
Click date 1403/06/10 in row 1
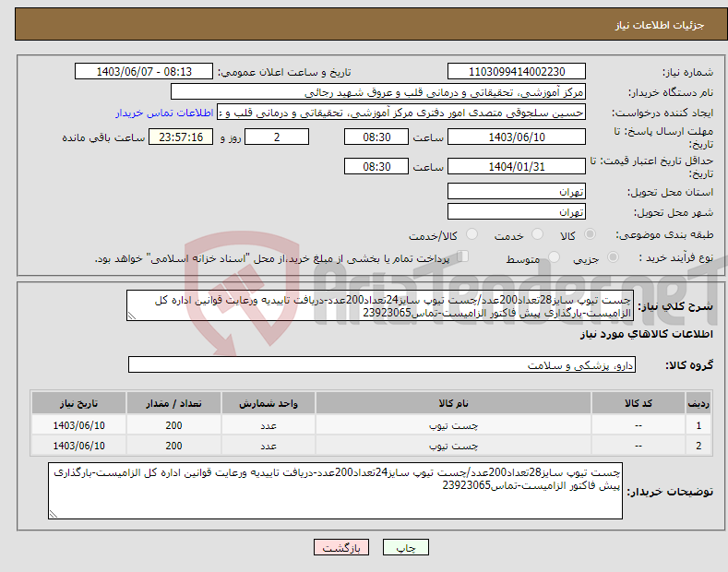pyautogui.click(x=78, y=425)
